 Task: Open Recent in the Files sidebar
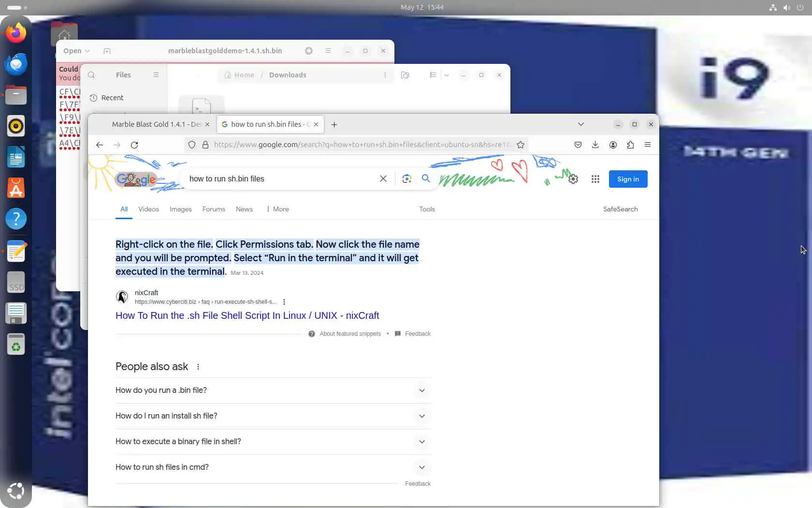[x=112, y=98]
